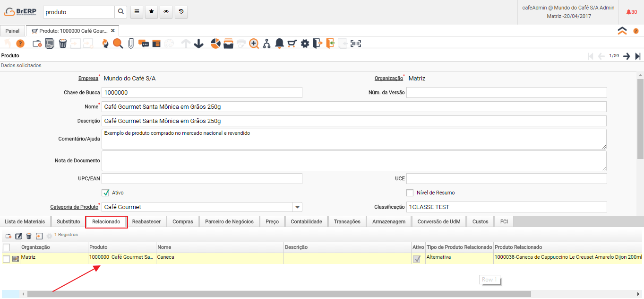Collapse the header with the double chevron
The image size is (644, 299).
[x=622, y=31]
